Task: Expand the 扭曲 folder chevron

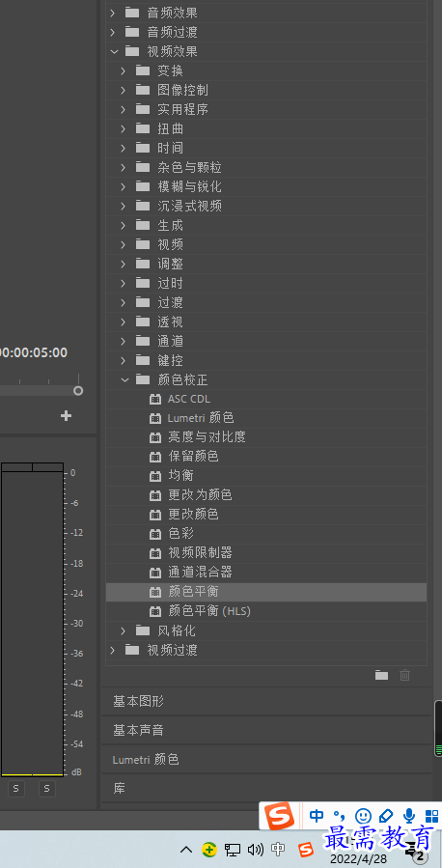Action: coord(124,129)
